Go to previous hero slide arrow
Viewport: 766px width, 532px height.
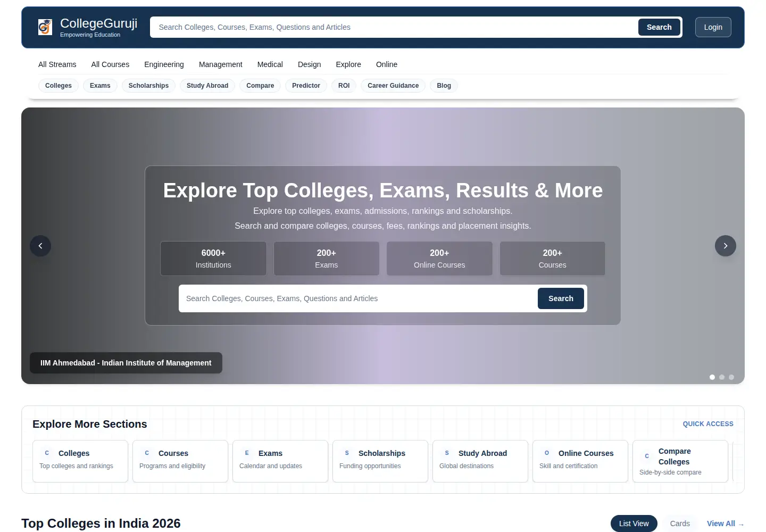(x=40, y=246)
